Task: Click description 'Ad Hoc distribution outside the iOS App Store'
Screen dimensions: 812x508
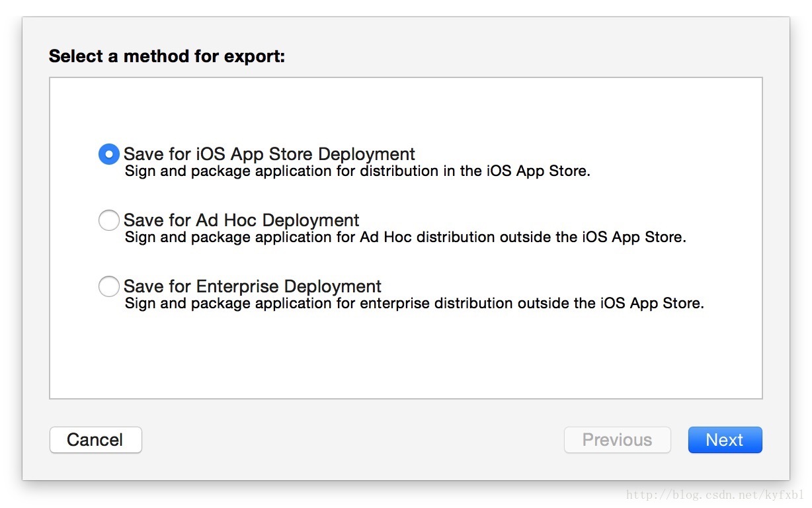Action: tap(522, 237)
